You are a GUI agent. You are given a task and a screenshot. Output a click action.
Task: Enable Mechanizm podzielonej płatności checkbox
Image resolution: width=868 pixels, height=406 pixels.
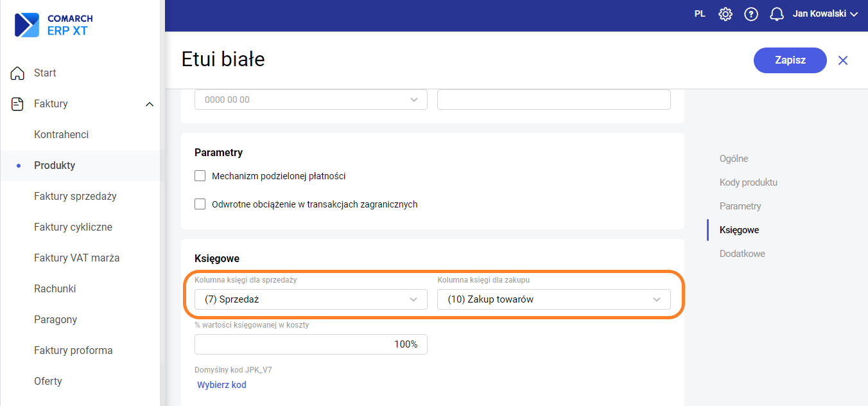(x=200, y=176)
